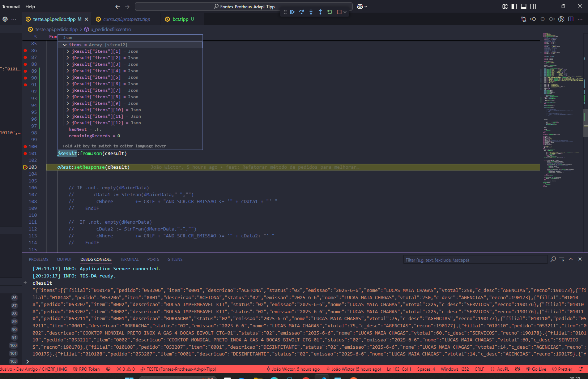Close the teste.api.pedido.tlpp tab
The width and height of the screenshot is (588, 379).
[x=86, y=19]
